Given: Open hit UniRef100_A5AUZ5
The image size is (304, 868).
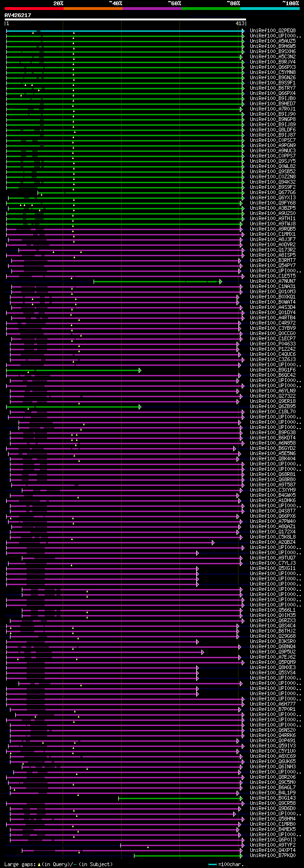Looking at the screenshot, I should click(x=273, y=41).
